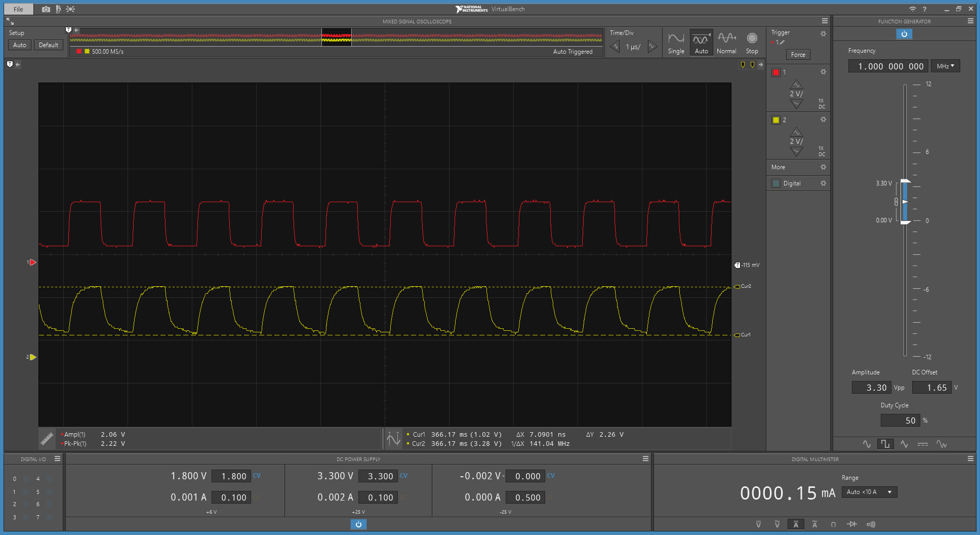Open the Function Generator panel menu
Screen dimensions: 980x535
pos(970,21)
